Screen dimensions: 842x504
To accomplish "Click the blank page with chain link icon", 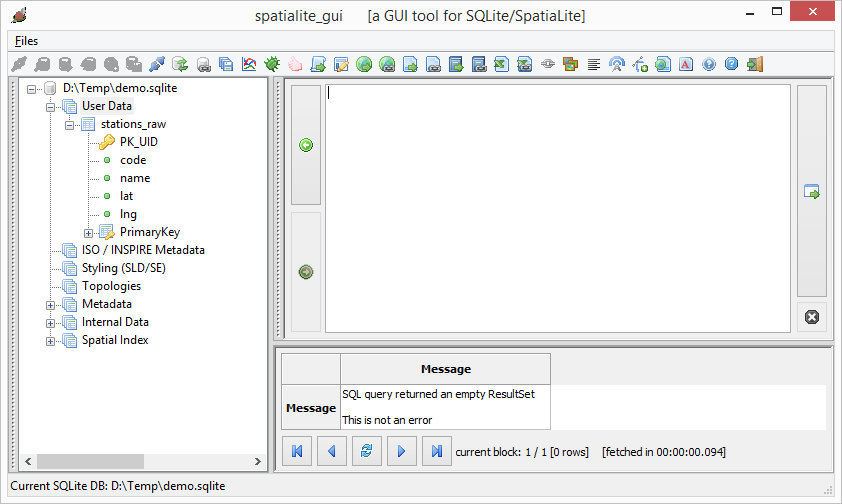I will (433, 64).
